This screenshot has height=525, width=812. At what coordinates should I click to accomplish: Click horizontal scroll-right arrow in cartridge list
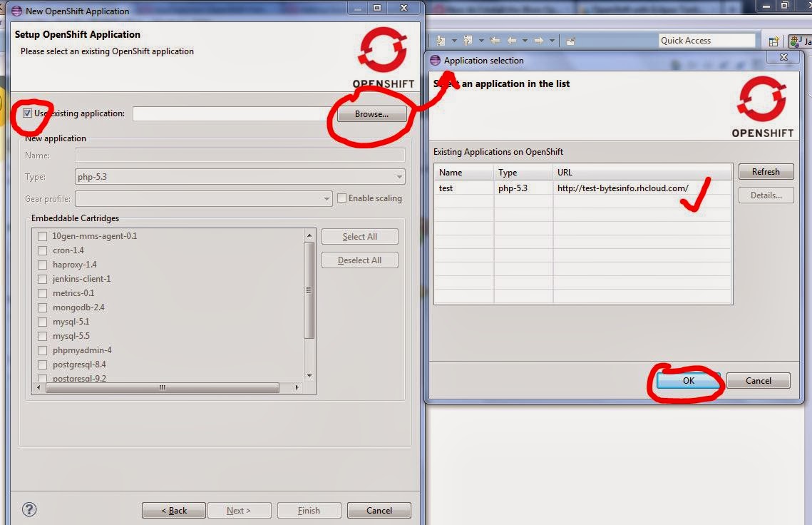[x=297, y=387]
